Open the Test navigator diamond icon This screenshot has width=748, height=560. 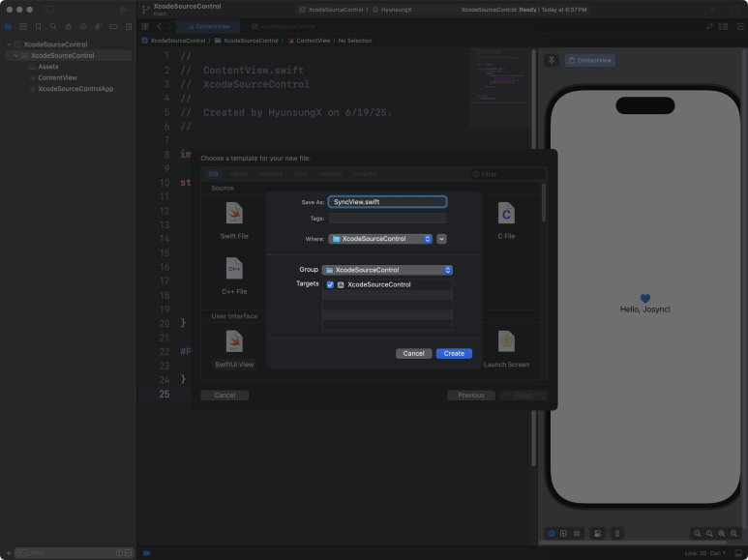[83, 27]
